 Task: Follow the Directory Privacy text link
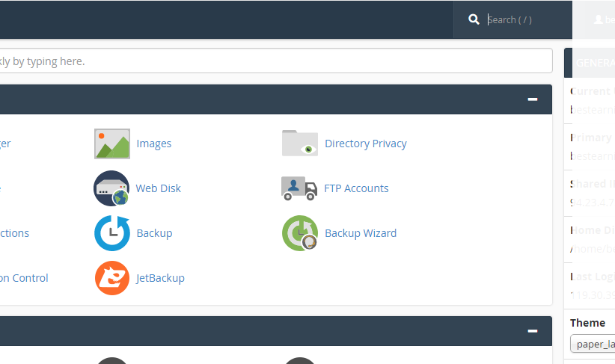click(x=366, y=144)
